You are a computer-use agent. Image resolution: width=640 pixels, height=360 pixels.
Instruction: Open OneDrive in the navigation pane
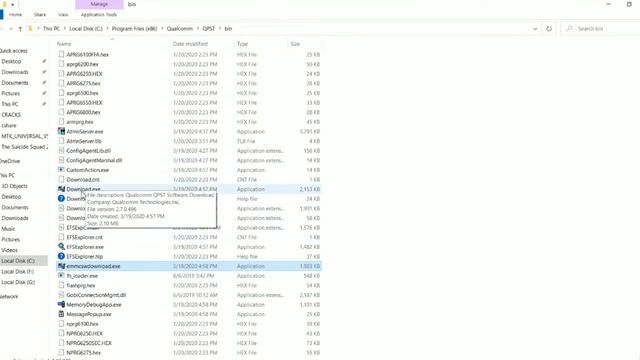[x=10, y=161]
